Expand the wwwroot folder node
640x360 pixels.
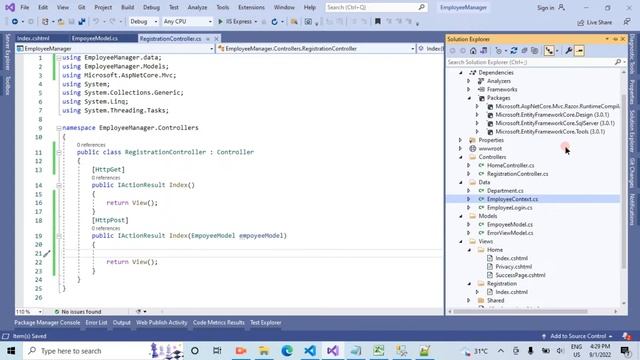(x=461, y=149)
